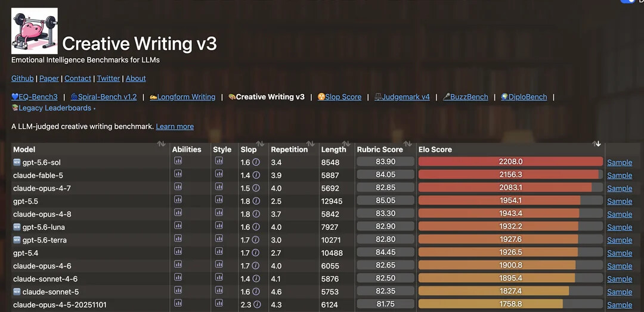Show slop info for claude-fable-5

(x=256, y=176)
